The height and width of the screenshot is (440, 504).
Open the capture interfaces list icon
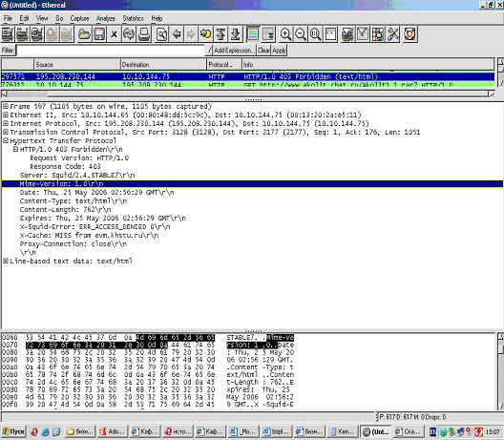[x=8, y=34]
